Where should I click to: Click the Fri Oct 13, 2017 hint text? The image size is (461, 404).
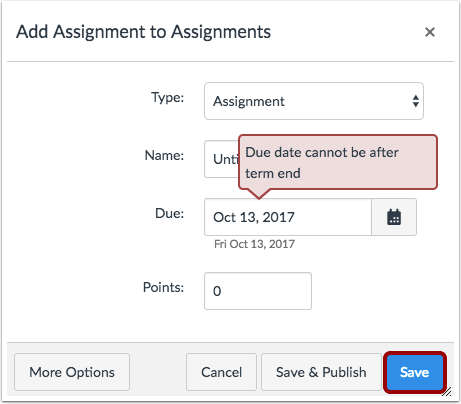point(254,244)
